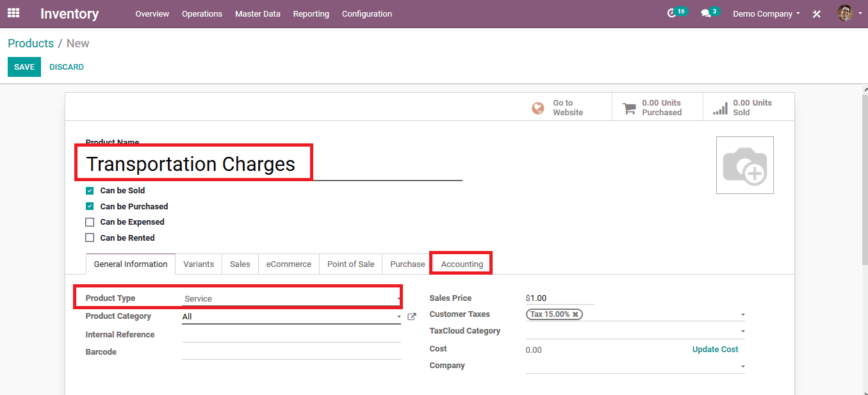Click the Inventory app title
868x395 pixels.
point(69,13)
